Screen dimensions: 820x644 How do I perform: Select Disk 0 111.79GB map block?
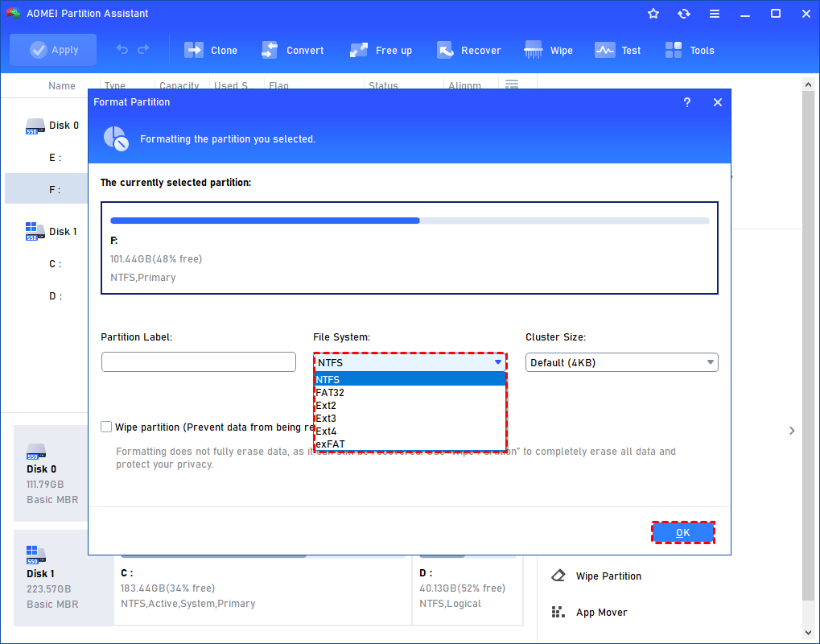[x=51, y=473]
